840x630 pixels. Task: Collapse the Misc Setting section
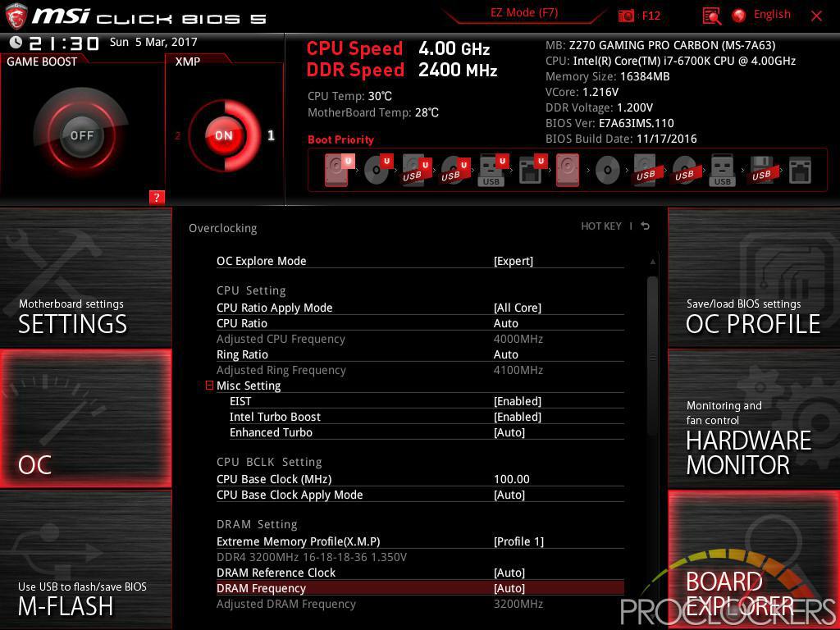209,386
